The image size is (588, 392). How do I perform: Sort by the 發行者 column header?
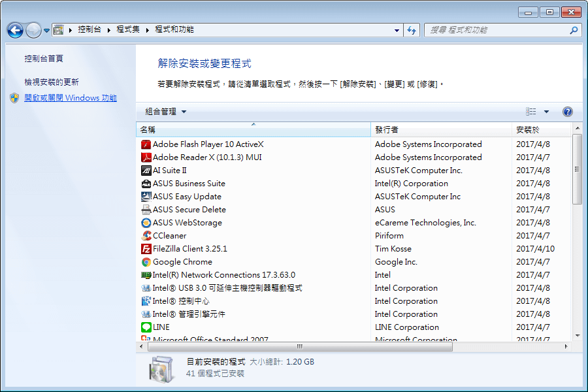[x=441, y=130]
